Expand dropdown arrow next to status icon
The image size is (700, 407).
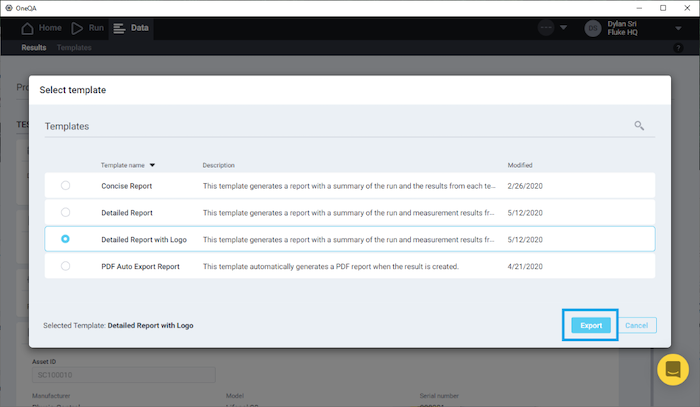(567, 28)
